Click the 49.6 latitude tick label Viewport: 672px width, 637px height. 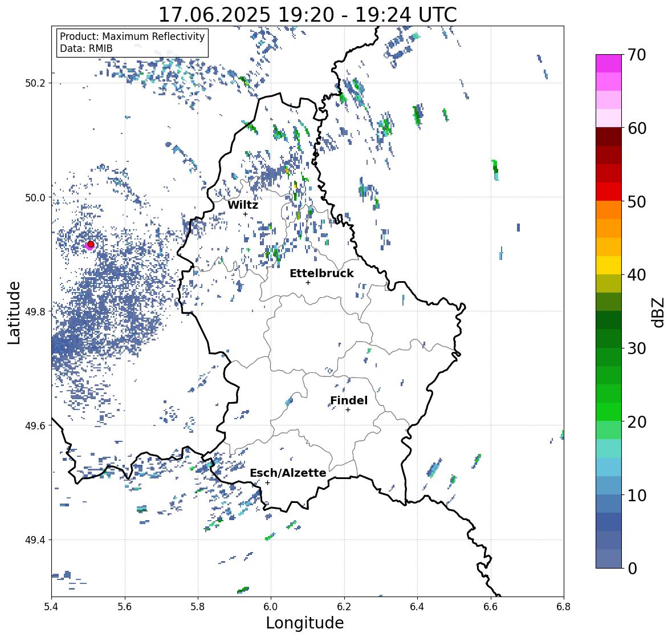35,425
